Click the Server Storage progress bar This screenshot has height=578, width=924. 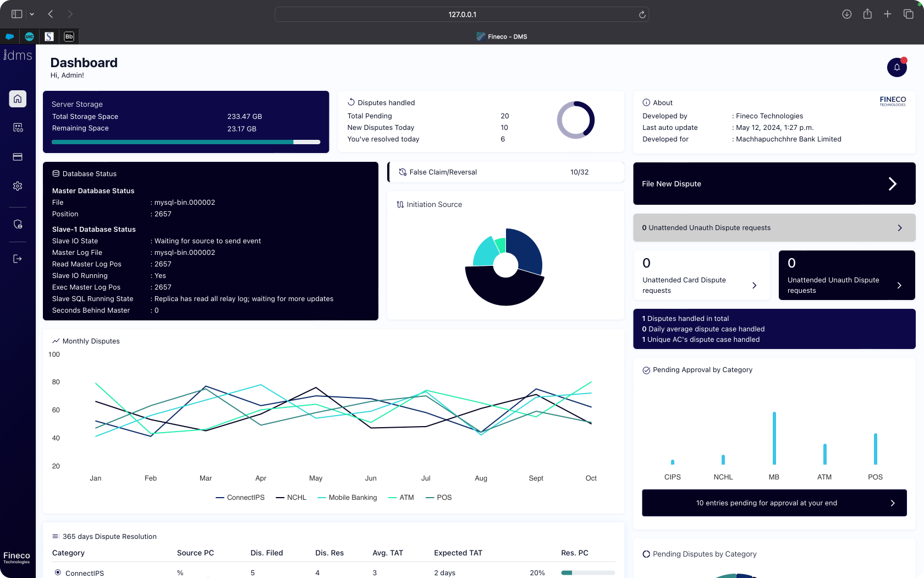pos(186,142)
